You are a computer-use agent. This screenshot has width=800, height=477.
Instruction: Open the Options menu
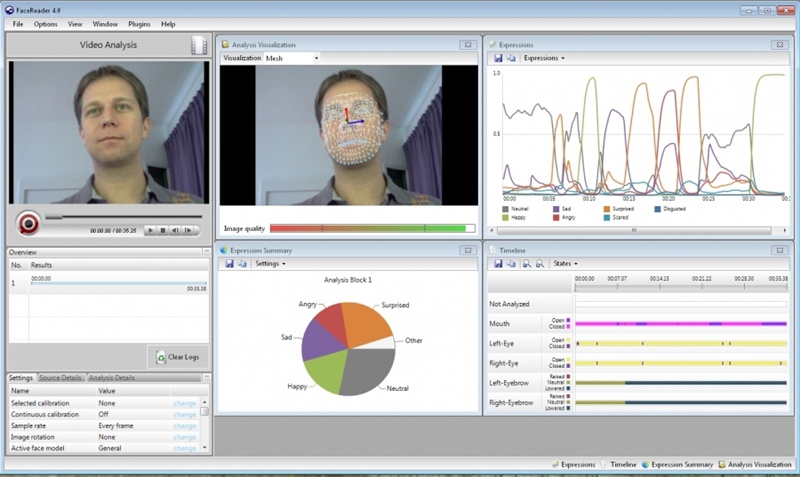tap(45, 24)
